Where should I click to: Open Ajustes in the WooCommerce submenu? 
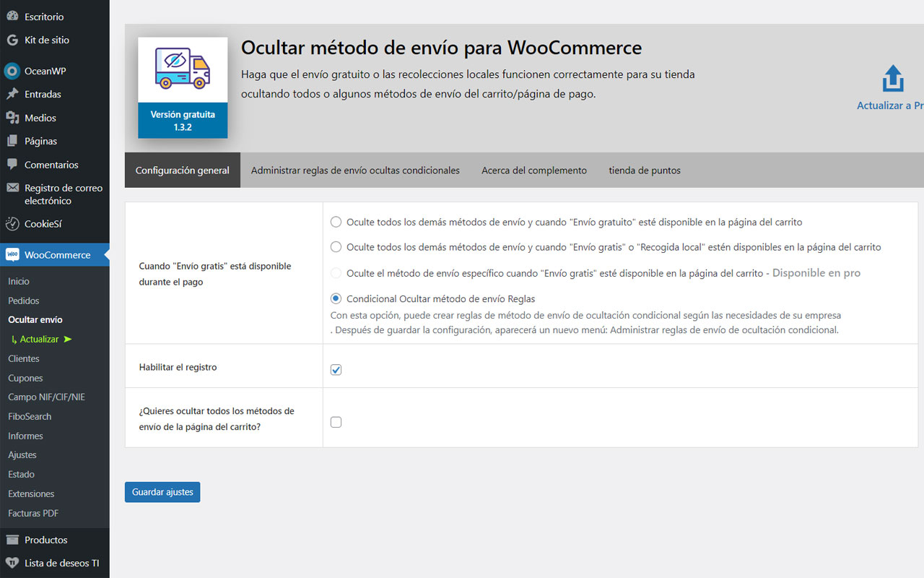[22, 454]
